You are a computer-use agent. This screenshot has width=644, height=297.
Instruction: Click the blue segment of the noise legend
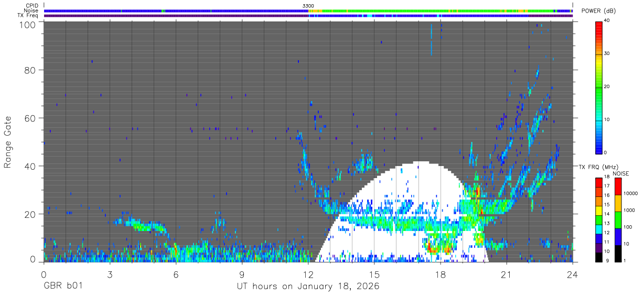click(618, 237)
